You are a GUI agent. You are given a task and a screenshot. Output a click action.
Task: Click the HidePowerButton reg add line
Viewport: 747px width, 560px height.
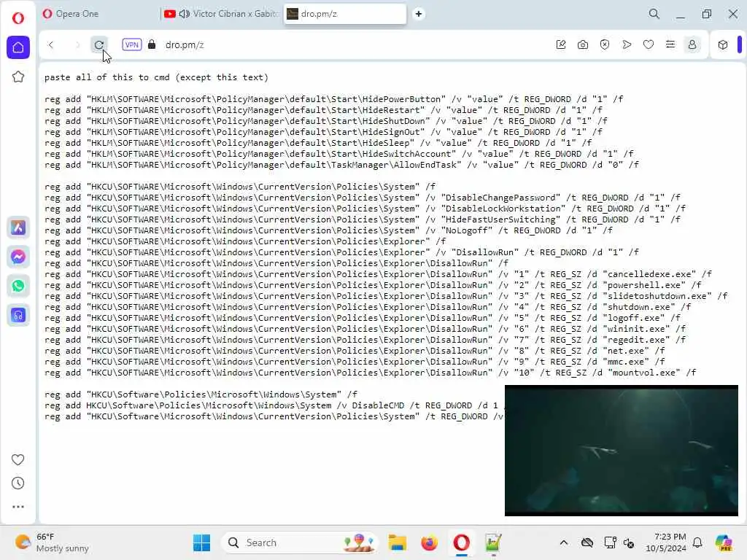(x=333, y=99)
